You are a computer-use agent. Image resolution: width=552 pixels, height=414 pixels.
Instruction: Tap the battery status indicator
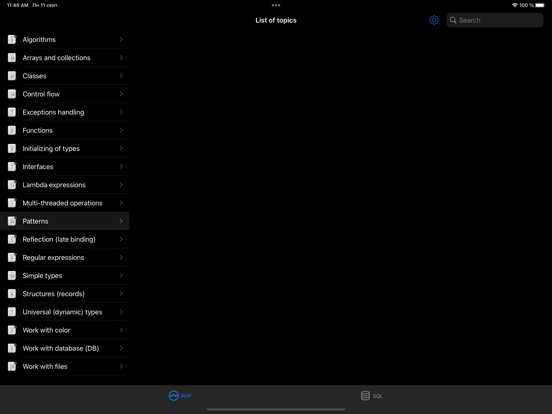[540, 5]
